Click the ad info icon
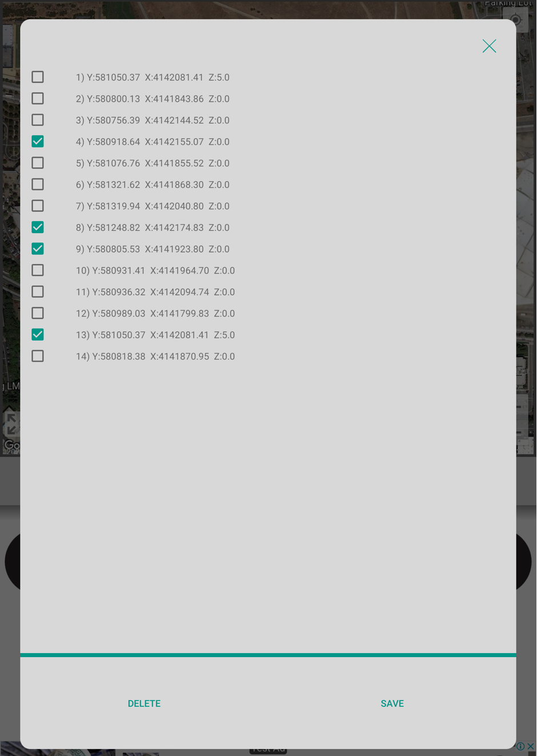The height and width of the screenshot is (756, 537). tap(520, 746)
